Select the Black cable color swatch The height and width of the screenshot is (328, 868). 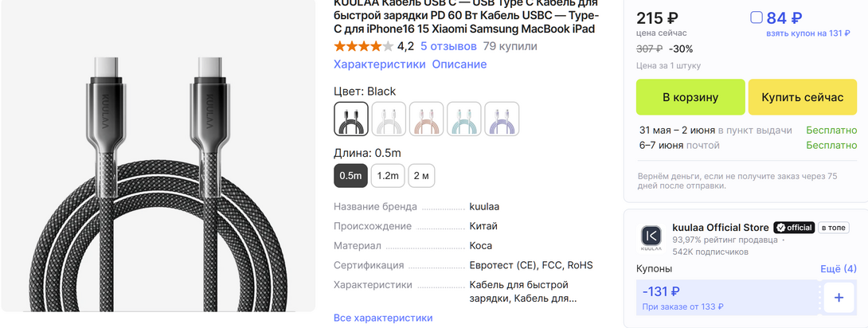(351, 119)
